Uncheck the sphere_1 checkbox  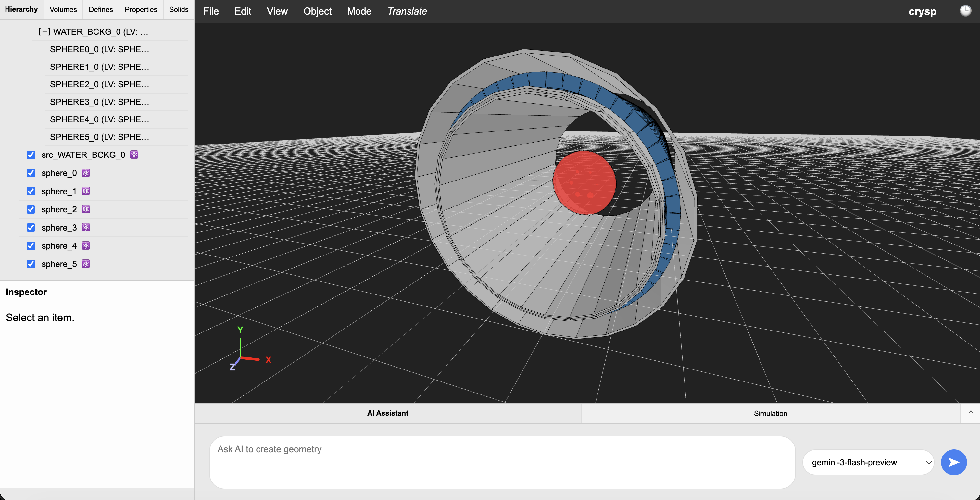31,191
